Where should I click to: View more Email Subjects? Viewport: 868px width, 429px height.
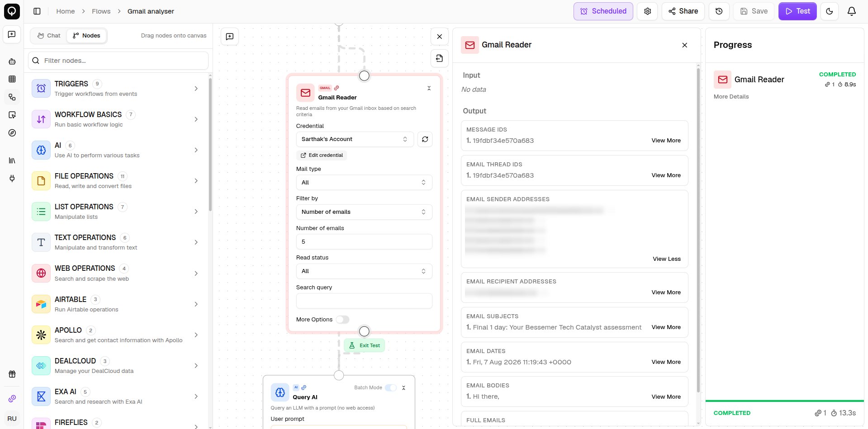666,327
